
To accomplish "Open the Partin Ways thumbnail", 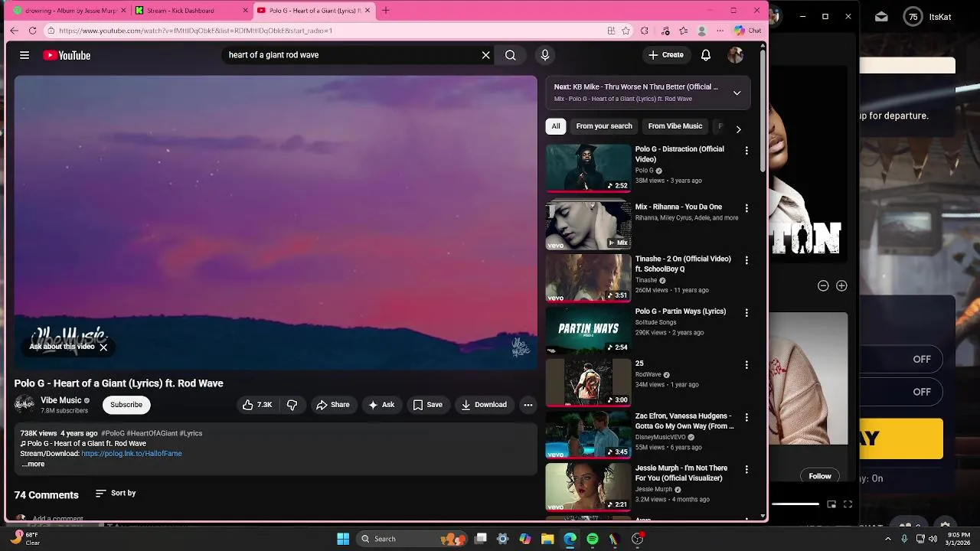I will (588, 330).
